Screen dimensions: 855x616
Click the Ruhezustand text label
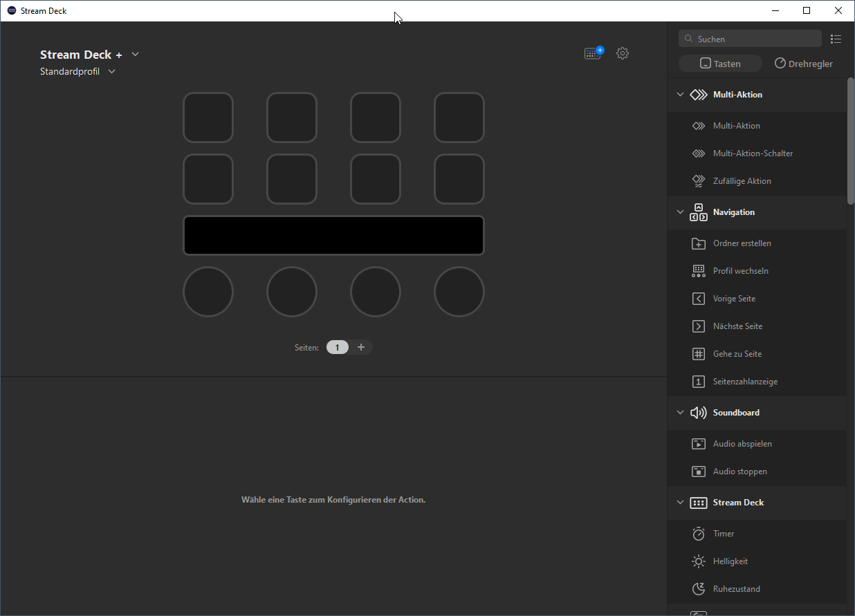tap(737, 589)
